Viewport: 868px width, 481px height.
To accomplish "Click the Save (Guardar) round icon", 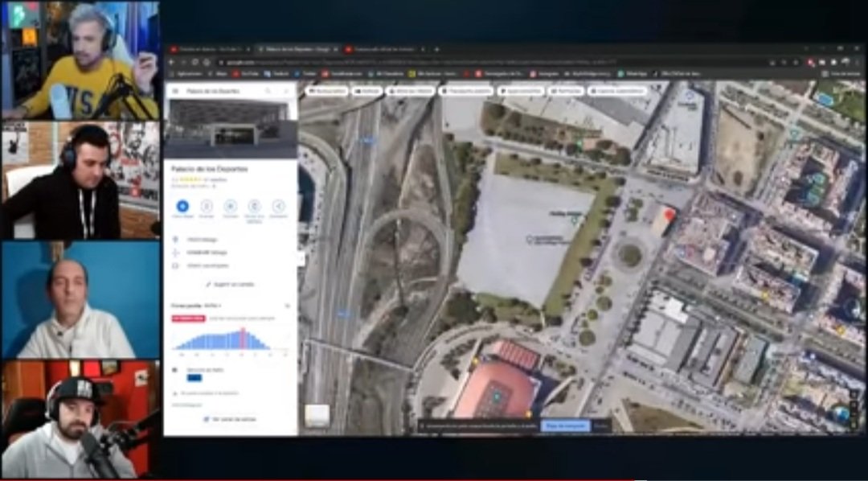I will click(x=207, y=207).
